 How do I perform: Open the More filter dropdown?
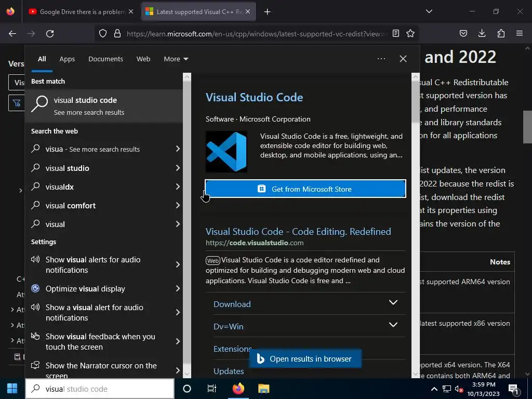point(176,59)
